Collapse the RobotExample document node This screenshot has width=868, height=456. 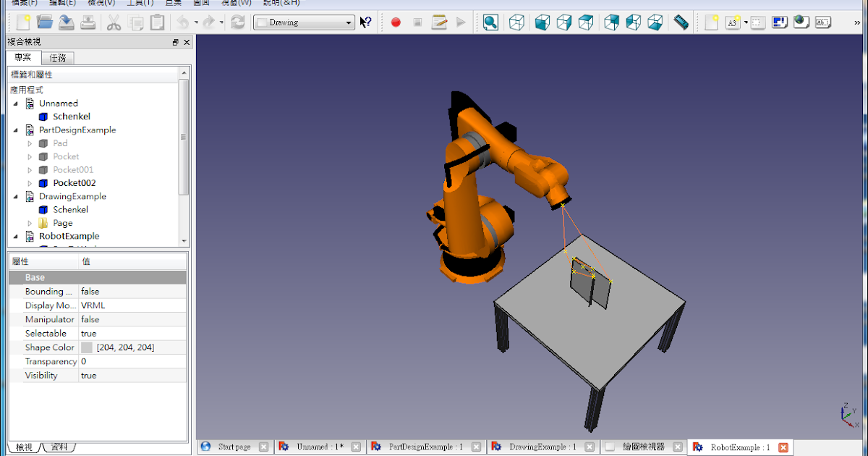point(16,236)
